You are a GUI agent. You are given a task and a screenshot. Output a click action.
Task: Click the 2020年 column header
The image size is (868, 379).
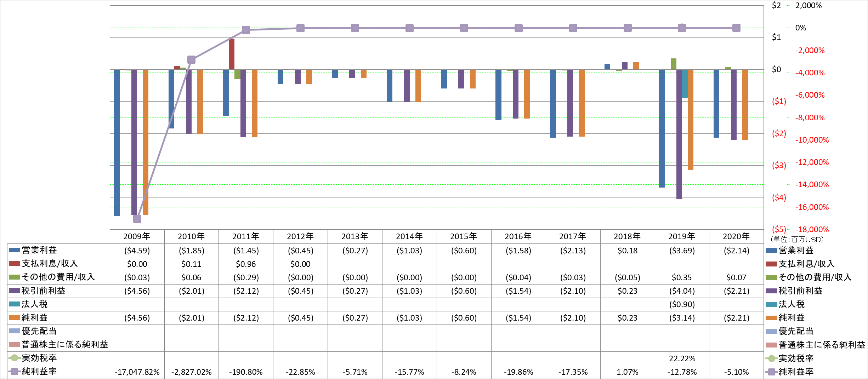coord(736,236)
